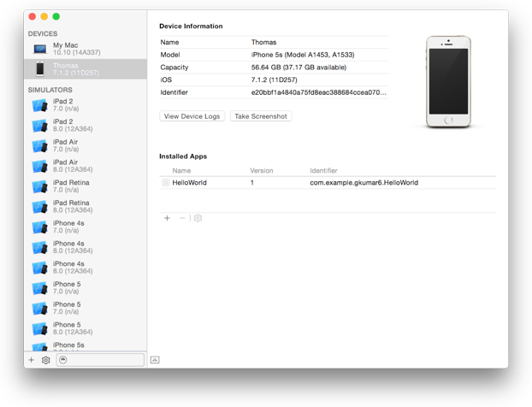Viewport: 532px width, 407px height.
Task: Click Take Screenshot button
Action: point(261,116)
